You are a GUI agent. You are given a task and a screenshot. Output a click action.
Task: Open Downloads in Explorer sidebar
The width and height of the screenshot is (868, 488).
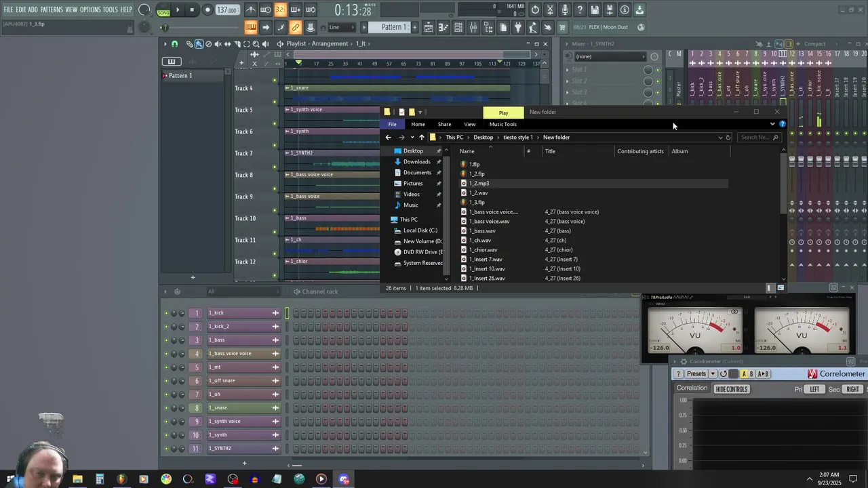[416, 162]
